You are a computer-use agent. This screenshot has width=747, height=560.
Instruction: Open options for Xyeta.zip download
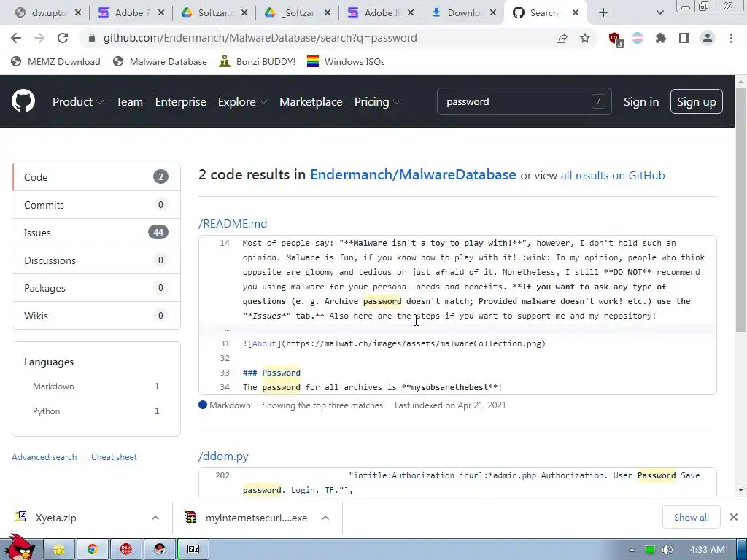(155, 518)
